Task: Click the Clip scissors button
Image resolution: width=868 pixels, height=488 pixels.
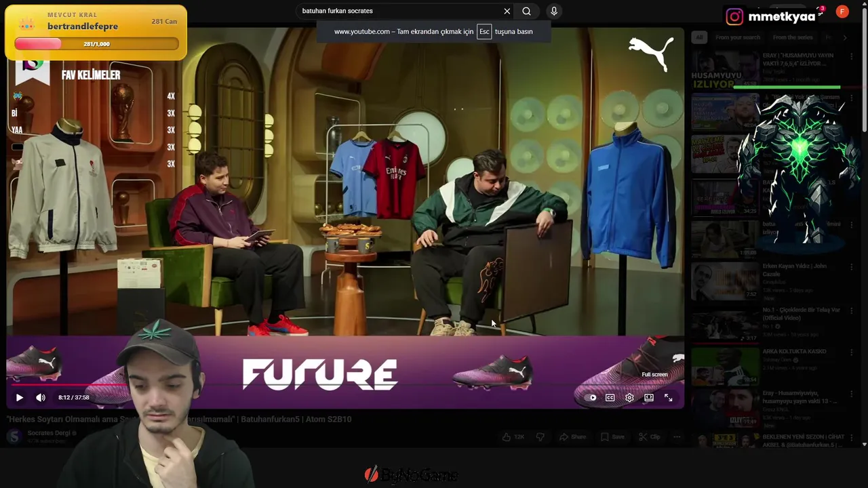Action: 649,437
